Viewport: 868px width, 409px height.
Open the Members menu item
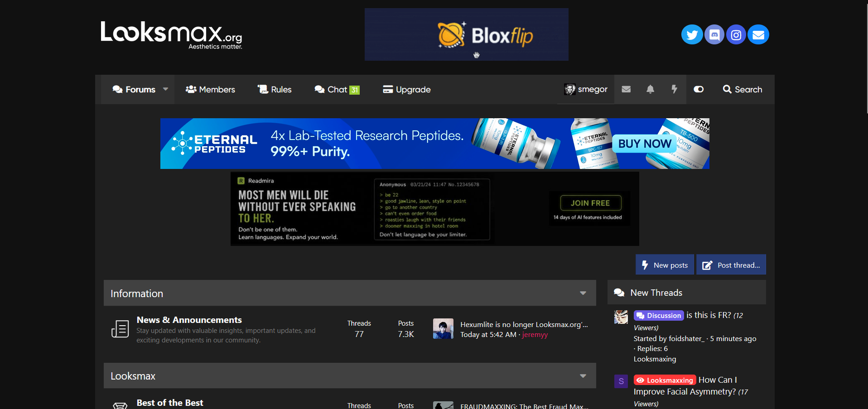tap(210, 89)
